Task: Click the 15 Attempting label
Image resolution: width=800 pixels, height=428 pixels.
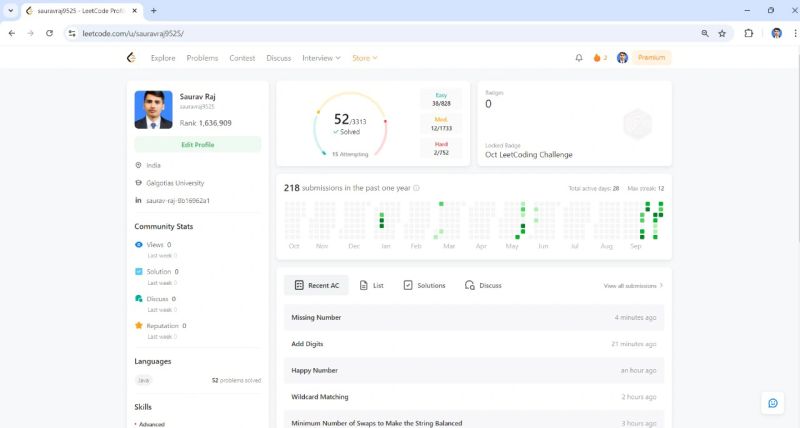Action: (350, 154)
